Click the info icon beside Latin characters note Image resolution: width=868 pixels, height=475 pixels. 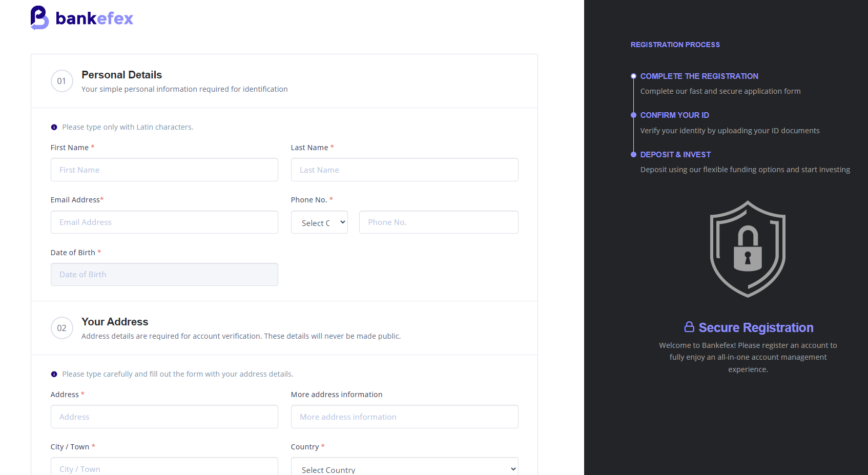(x=54, y=127)
